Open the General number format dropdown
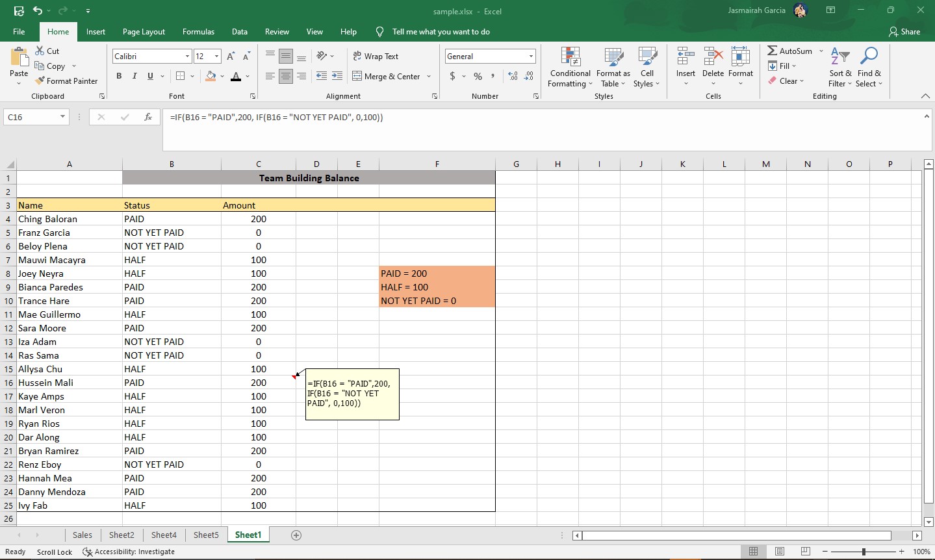 pos(531,57)
